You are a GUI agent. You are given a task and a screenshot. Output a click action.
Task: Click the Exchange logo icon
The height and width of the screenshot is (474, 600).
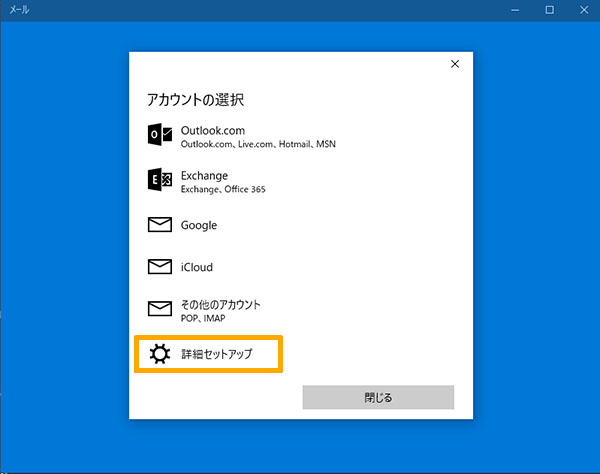[x=160, y=179]
